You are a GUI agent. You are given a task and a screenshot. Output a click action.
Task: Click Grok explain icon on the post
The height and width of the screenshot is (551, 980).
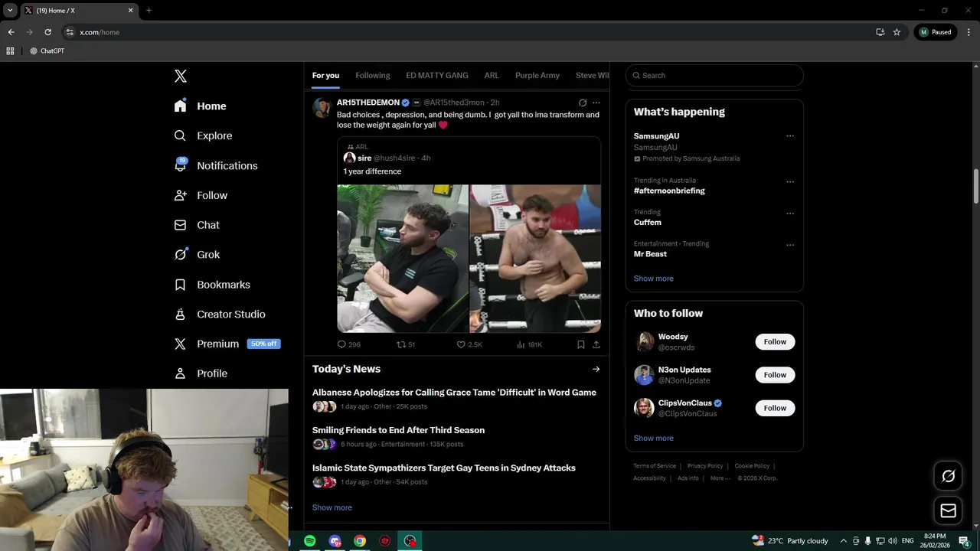click(583, 103)
